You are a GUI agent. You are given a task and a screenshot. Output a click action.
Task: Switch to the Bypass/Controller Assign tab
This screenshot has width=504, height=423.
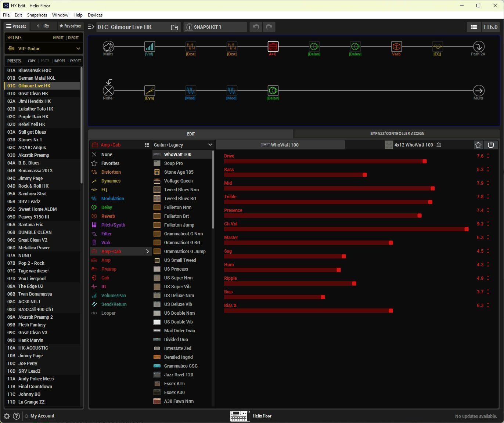[397, 134]
